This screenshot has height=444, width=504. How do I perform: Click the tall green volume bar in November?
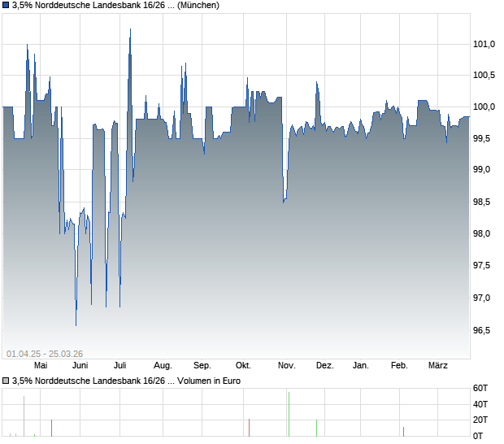(289, 414)
